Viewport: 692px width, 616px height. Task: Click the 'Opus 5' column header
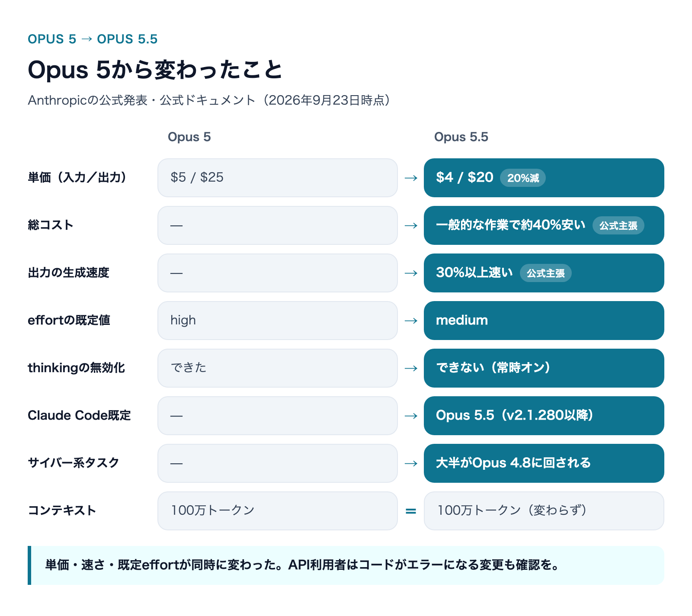(x=189, y=137)
